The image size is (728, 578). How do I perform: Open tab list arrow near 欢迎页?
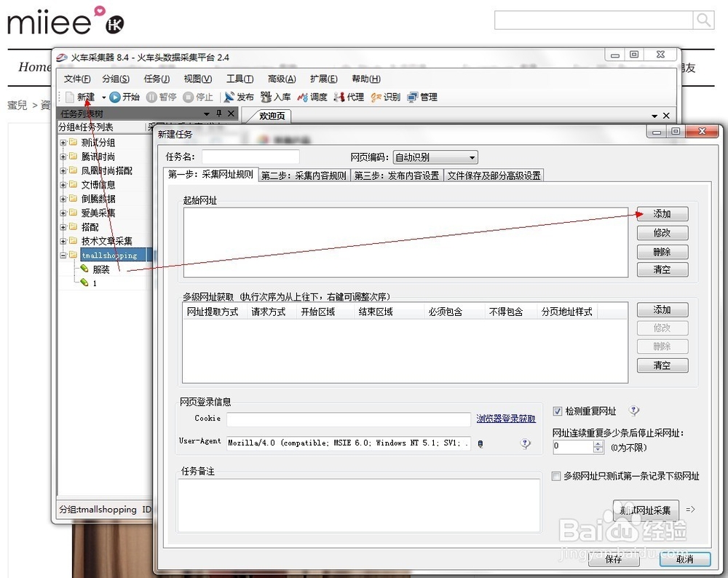[654, 116]
